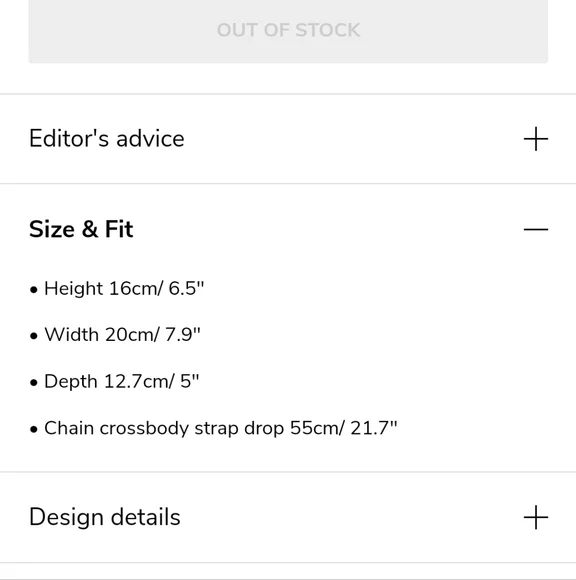
Task: Click the 21.7" strap drop measurement
Action: pyautogui.click(x=374, y=428)
